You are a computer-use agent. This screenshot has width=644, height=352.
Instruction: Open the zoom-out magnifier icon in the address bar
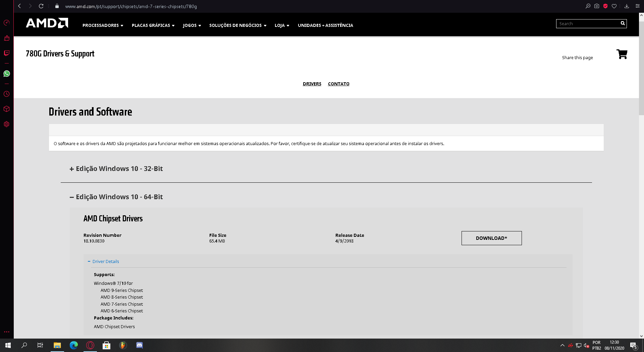pos(588,6)
